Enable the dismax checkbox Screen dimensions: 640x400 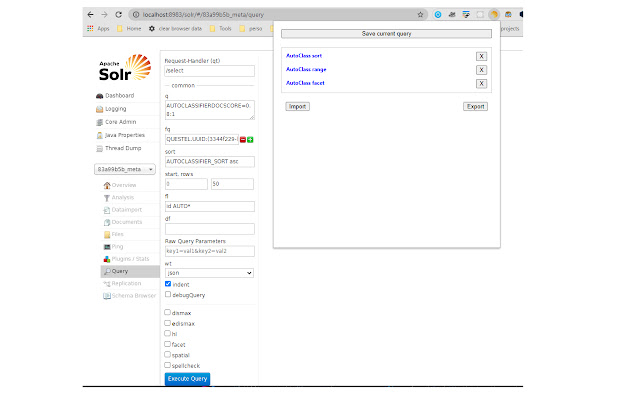click(x=167, y=312)
